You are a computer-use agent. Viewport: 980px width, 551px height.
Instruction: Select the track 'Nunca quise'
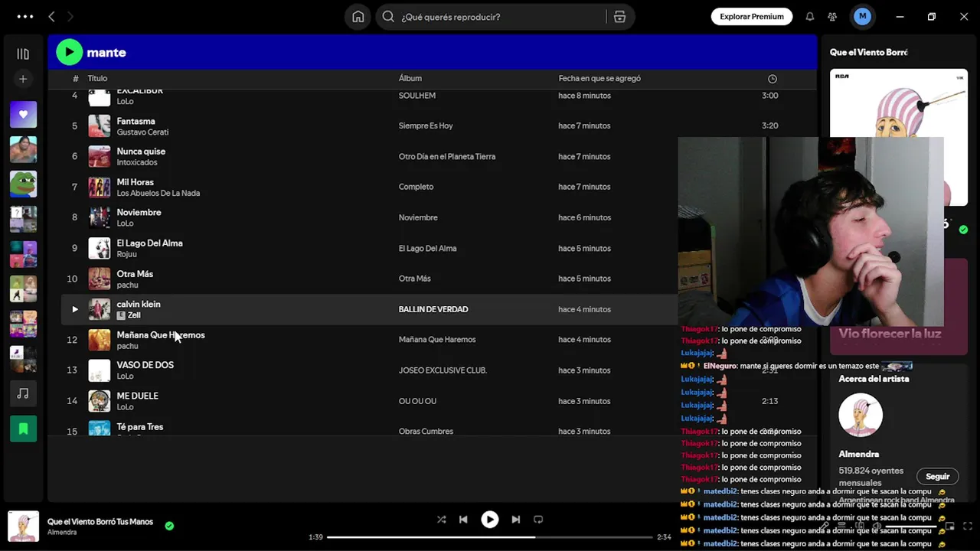point(141,151)
